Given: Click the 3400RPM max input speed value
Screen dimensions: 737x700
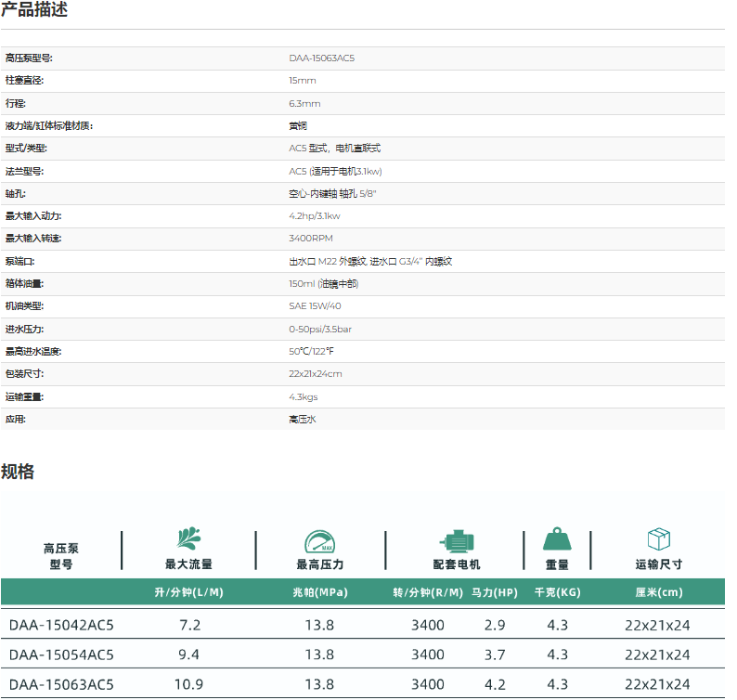Looking at the screenshot, I should (310, 239).
